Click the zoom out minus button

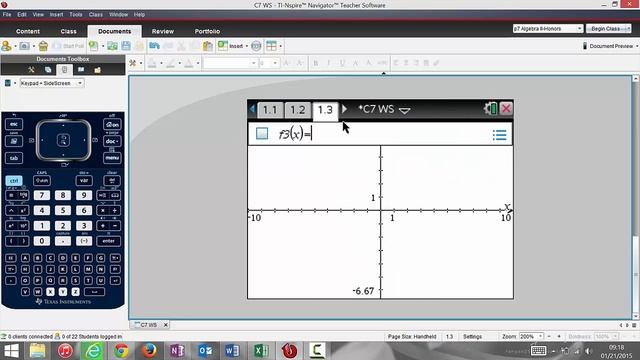coord(549,336)
